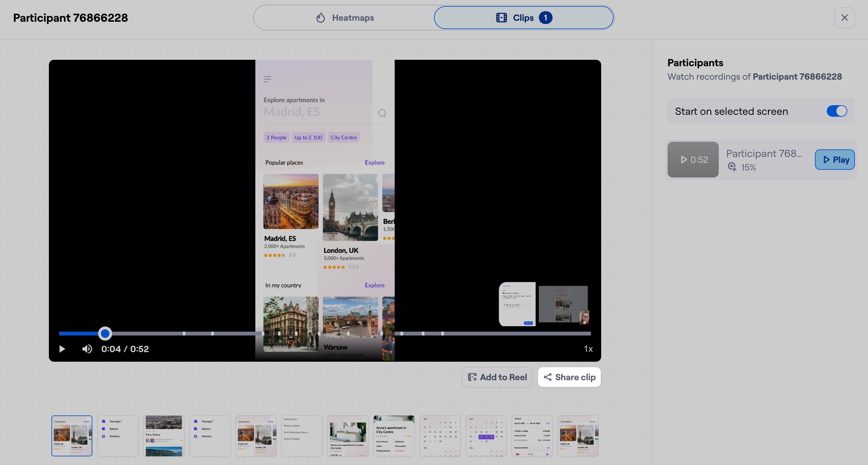The width and height of the screenshot is (868, 465).
Task: Change the 1x playback speed
Action: click(x=588, y=349)
